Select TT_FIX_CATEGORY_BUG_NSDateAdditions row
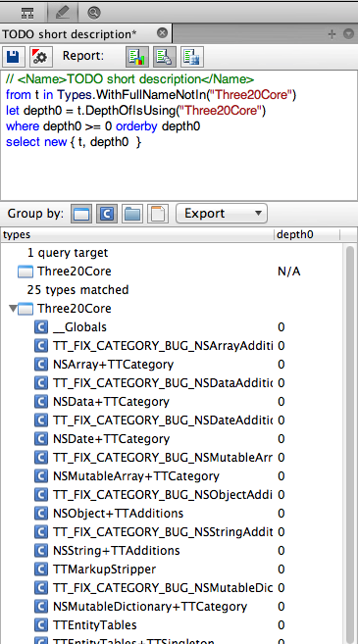Screen dimensions: 358x644 (x=173, y=421)
